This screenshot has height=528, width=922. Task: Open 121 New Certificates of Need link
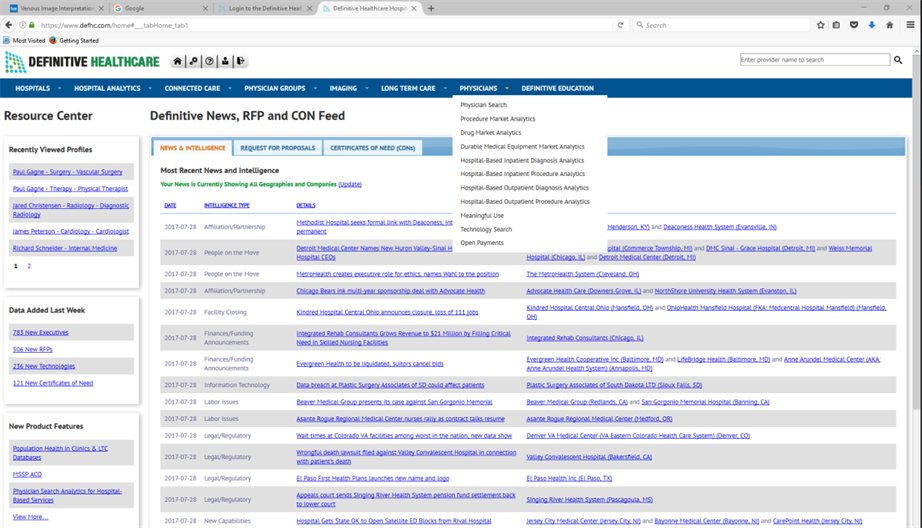pos(53,383)
